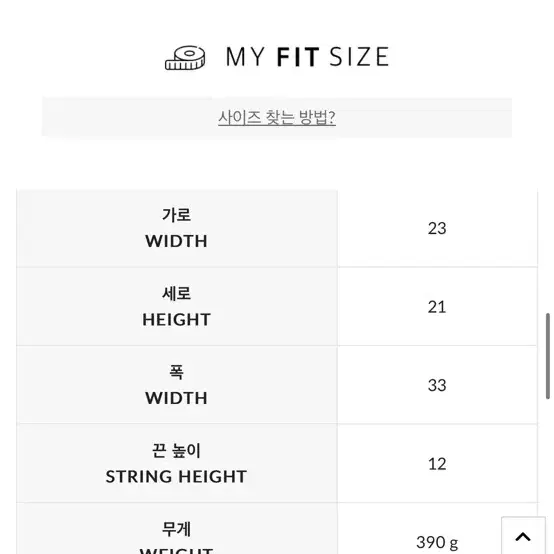Select the 세로 HEIGHT label cell

(177, 307)
